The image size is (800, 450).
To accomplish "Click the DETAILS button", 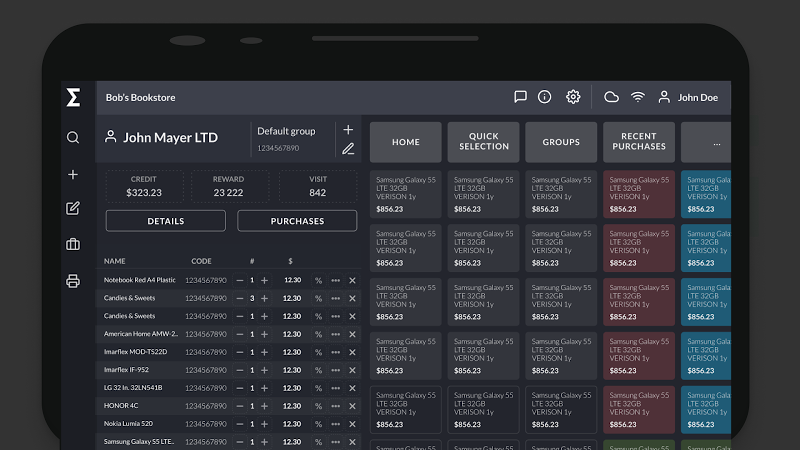I will [x=166, y=221].
